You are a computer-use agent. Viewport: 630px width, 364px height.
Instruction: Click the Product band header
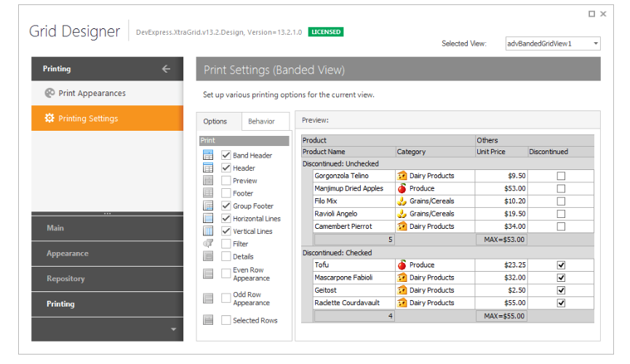tap(388, 140)
